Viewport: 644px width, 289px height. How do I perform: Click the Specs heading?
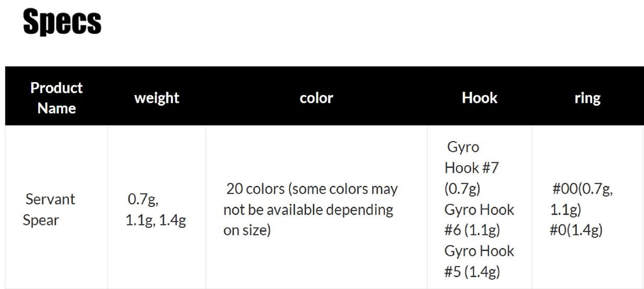(62, 22)
